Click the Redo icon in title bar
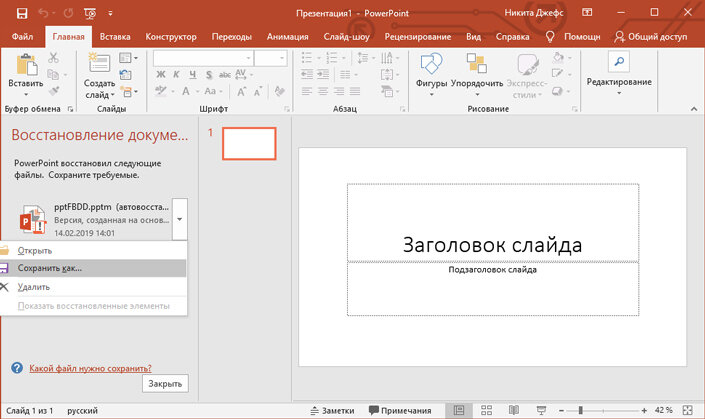The height and width of the screenshot is (419, 705). (x=68, y=13)
